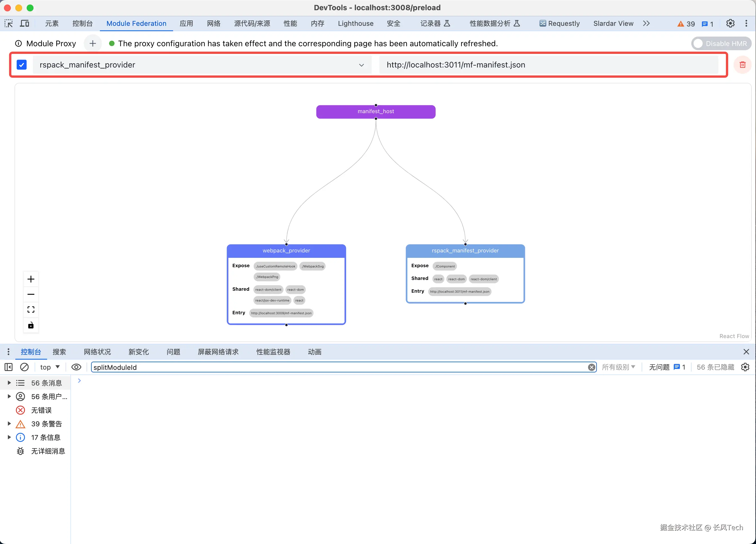This screenshot has width=756, height=544.
Task: Uncheck the rspack_manifest_provider proxy checkbox
Action: click(x=22, y=65)
